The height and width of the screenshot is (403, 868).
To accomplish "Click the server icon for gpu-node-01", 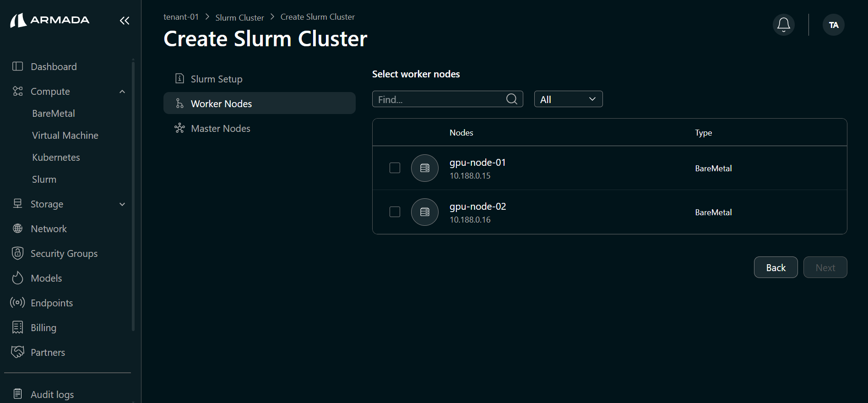I will click(425, 168).
